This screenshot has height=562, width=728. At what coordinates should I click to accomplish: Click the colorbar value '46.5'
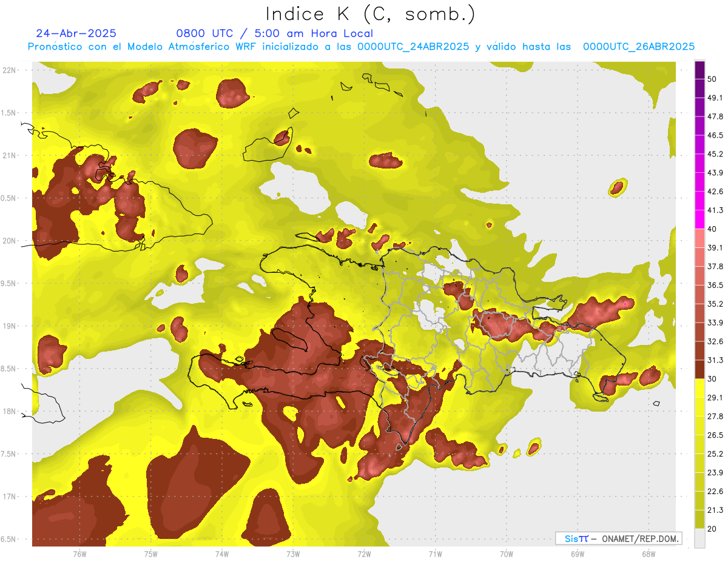click(715, 135)
